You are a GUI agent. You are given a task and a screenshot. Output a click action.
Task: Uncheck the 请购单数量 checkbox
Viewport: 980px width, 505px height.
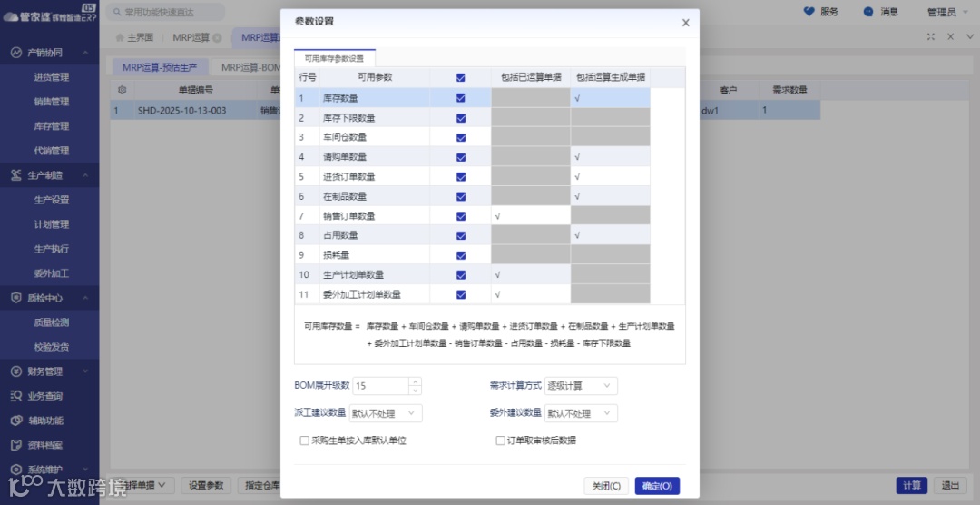point(461,157)
